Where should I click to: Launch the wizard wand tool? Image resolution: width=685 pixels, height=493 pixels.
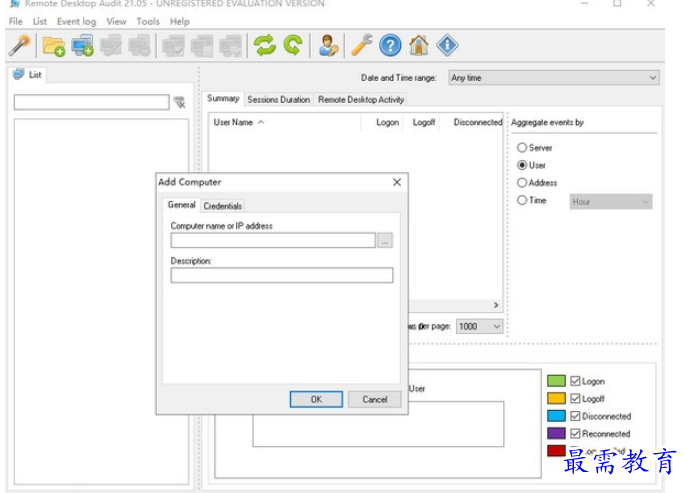20,45
